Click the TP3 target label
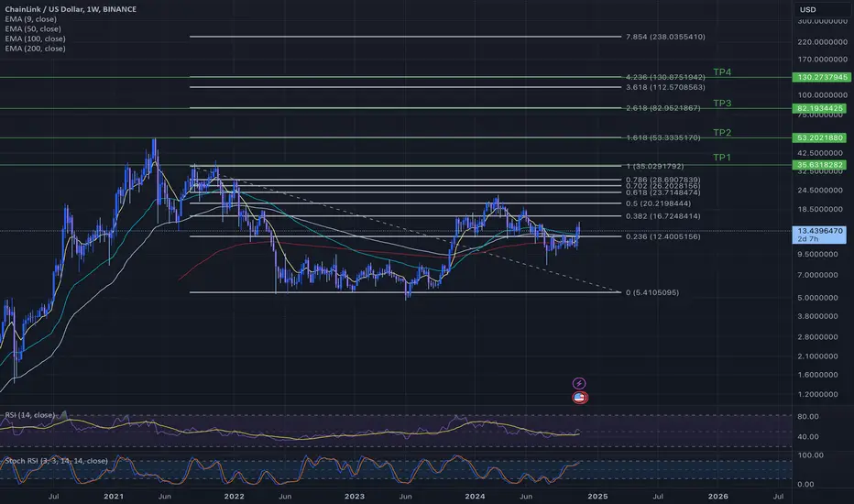Image resolution: width=854 pixels, height=504 pixels. coord(722,104)
